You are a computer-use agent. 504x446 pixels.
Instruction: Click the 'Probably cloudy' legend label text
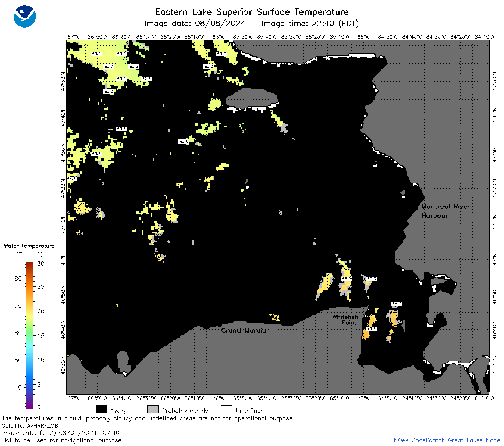185,411
